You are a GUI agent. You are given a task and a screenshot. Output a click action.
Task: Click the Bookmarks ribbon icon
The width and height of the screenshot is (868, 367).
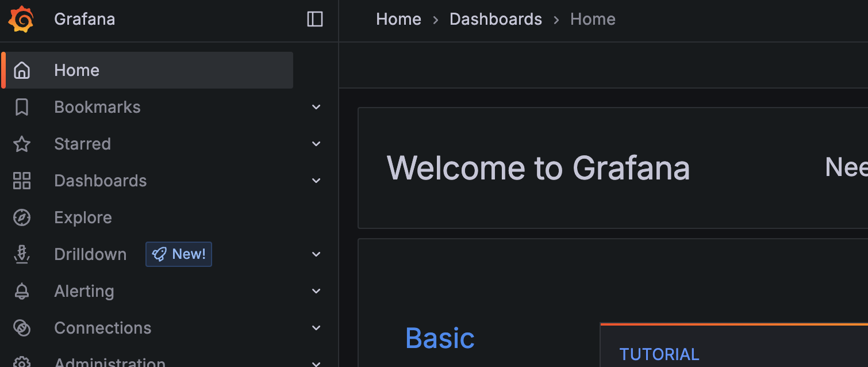(x=22, y=107)
